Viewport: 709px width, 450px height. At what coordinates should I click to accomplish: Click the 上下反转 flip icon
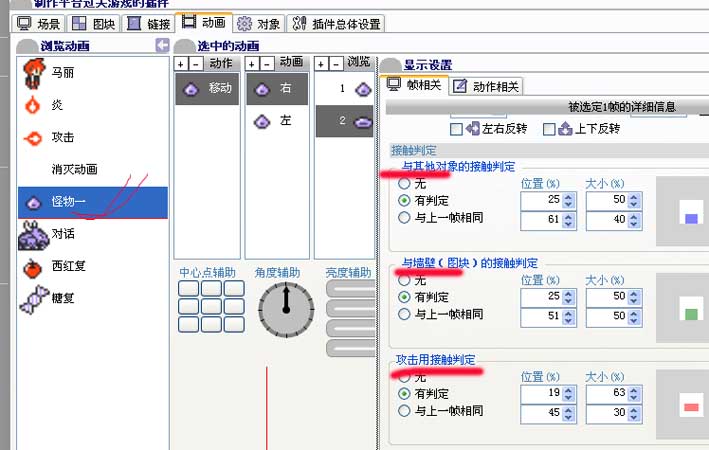point(565,128)
